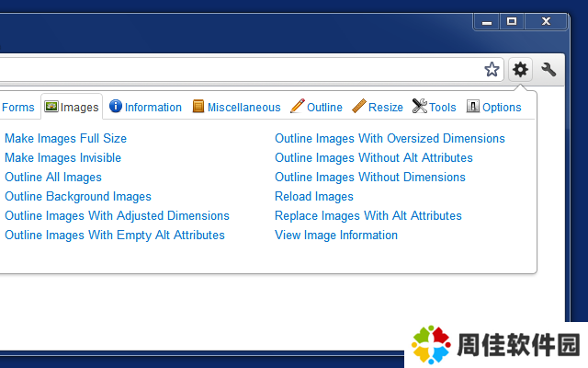Open the Tools tab
The image size is (588, 368).
434,108
